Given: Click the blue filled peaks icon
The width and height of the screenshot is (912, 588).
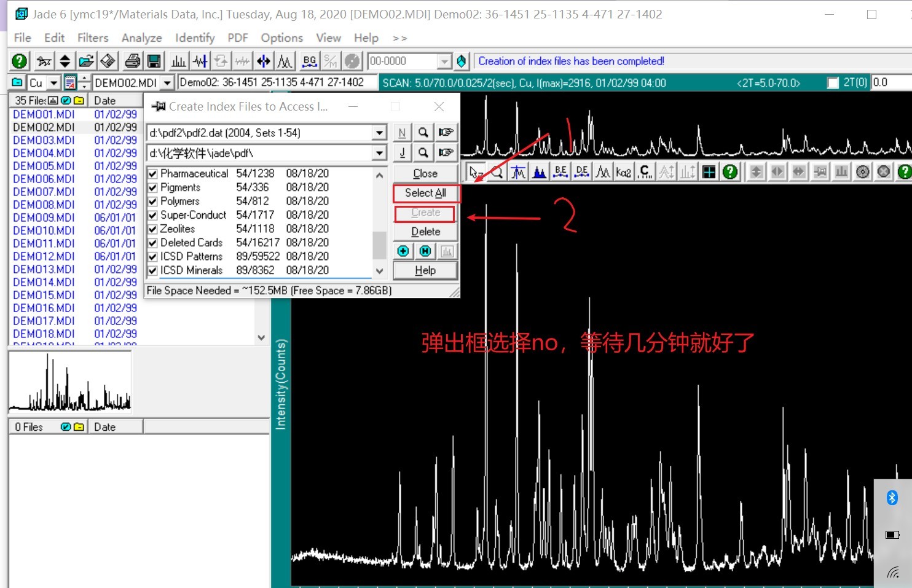Looking at the screenshot, I should click(540, 172).
